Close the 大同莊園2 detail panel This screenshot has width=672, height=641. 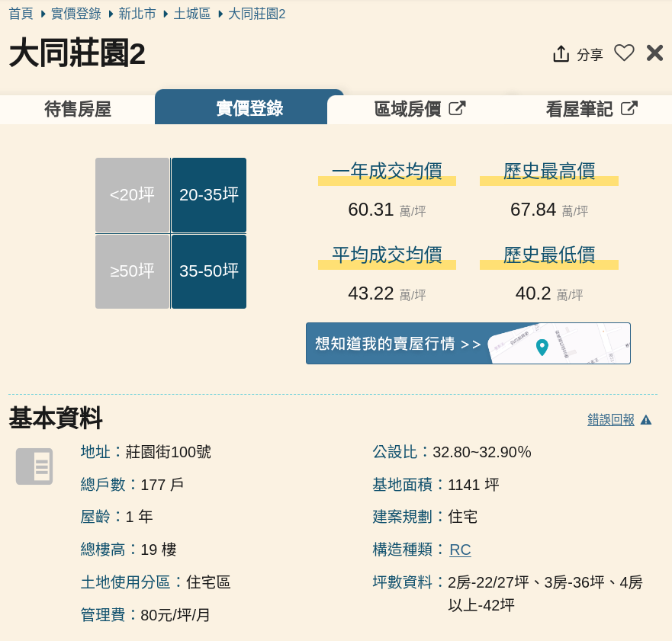point(654,53)
